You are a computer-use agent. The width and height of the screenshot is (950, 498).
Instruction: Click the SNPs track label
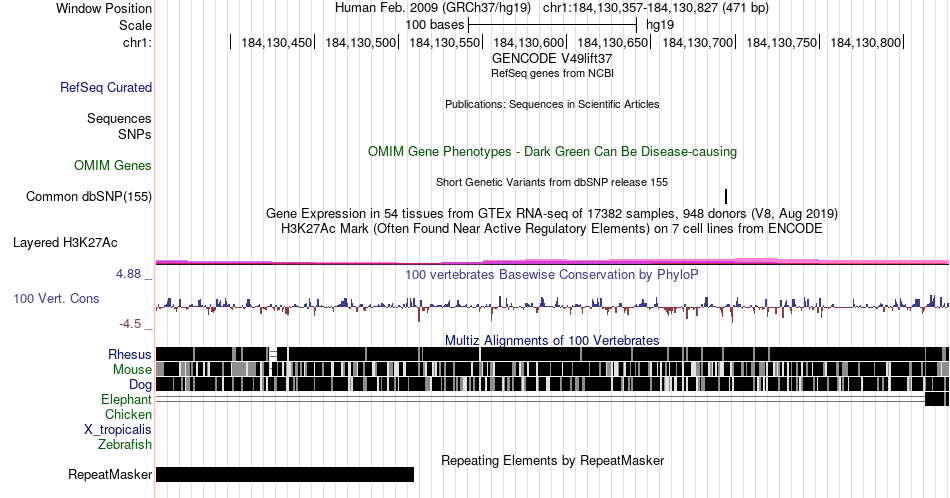pyautogui.click(x=135, y=134)
